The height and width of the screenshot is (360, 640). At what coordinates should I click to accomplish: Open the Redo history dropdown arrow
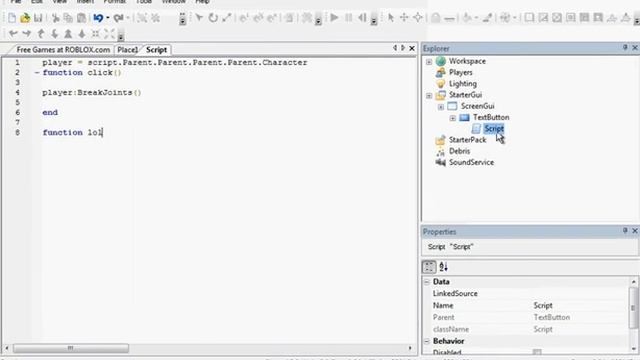click(x=128, y=18)
